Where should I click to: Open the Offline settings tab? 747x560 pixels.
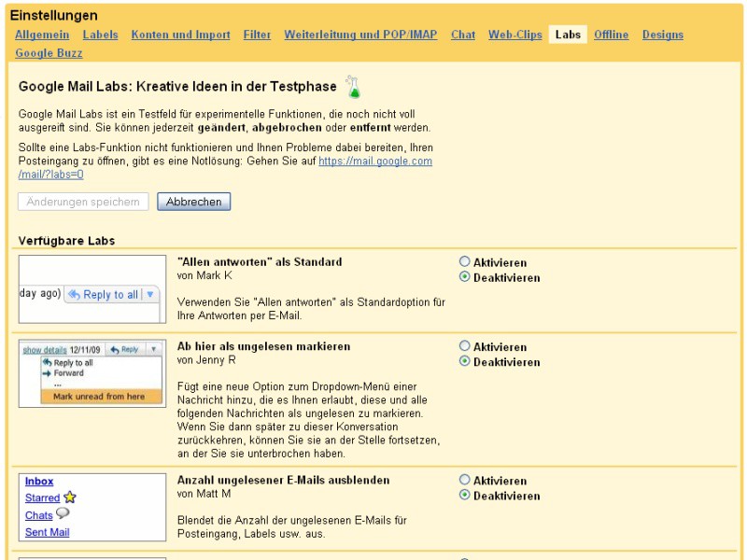pos(612,35)
